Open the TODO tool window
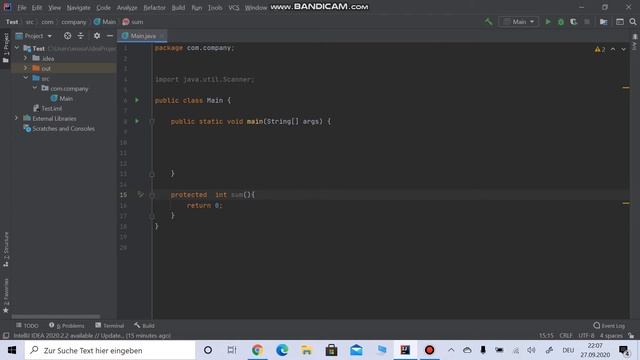This screenshot has width=640, height=360. tap(27, 325)
